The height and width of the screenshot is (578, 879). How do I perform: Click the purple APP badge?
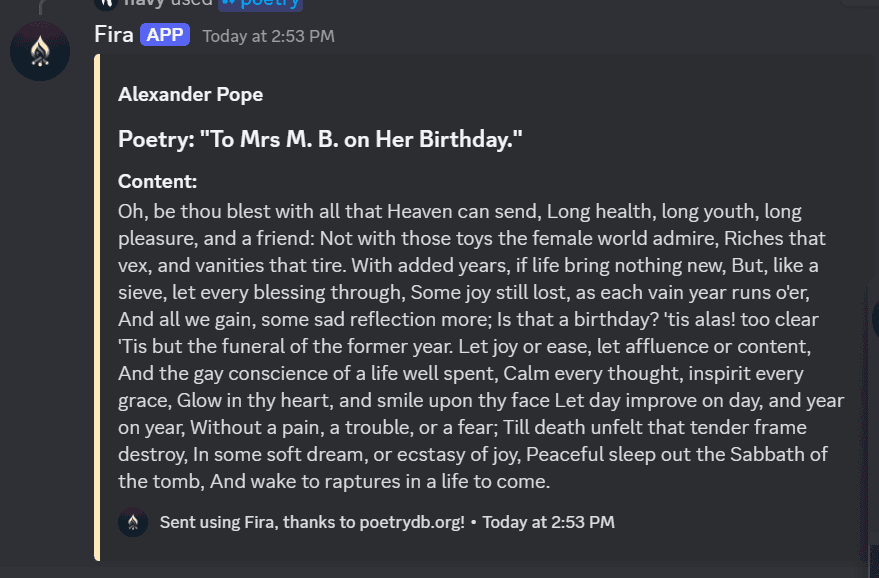(x=165, y=35)
